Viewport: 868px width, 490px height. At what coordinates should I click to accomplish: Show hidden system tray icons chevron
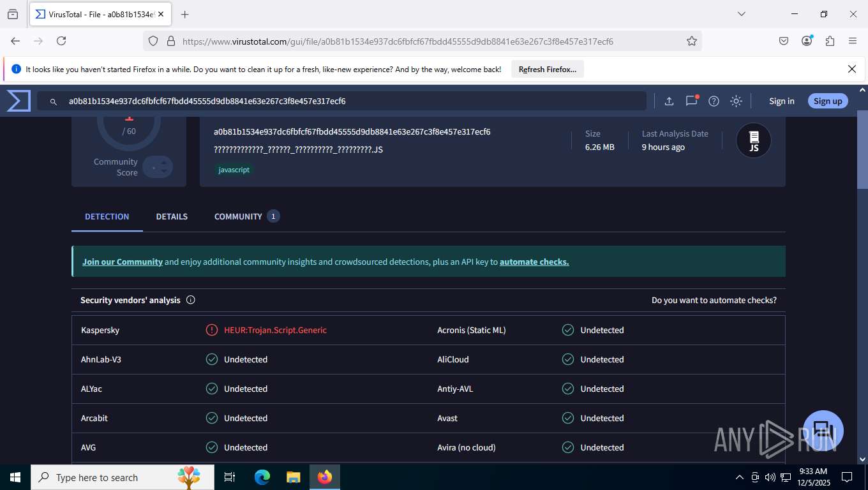(x=740, y=477)
